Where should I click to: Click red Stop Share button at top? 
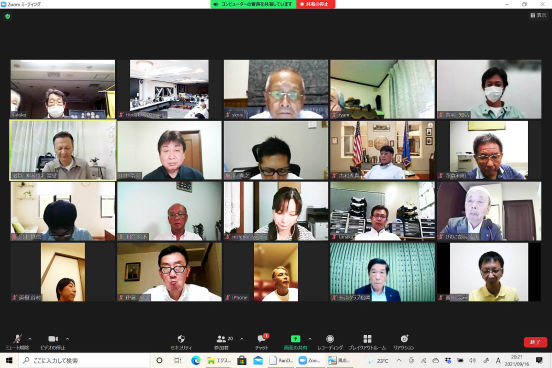point(315,4)
